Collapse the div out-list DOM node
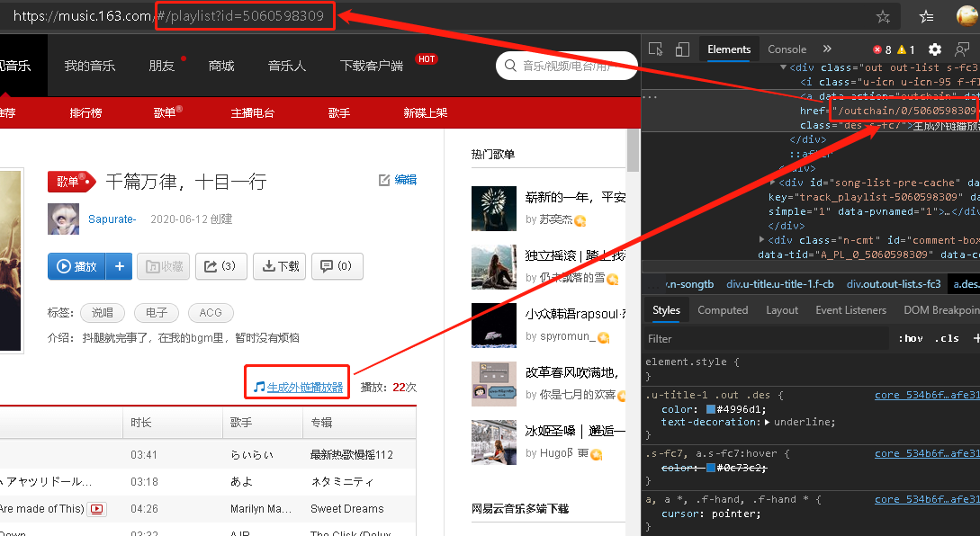 coord(783,67)
